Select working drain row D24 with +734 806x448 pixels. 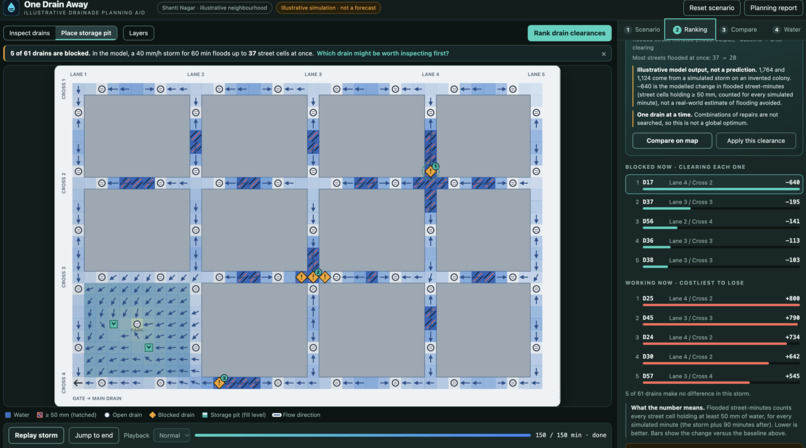[x=714, y=339]
